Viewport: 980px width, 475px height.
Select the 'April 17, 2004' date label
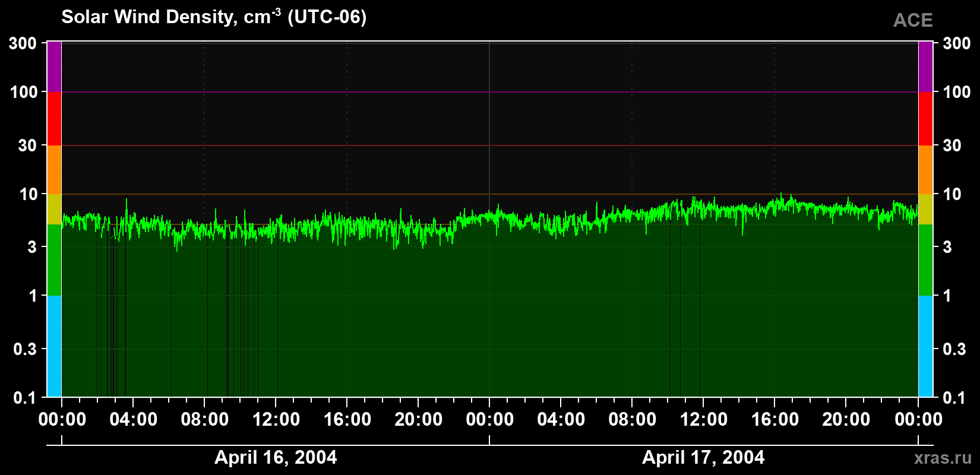[703, 457]
